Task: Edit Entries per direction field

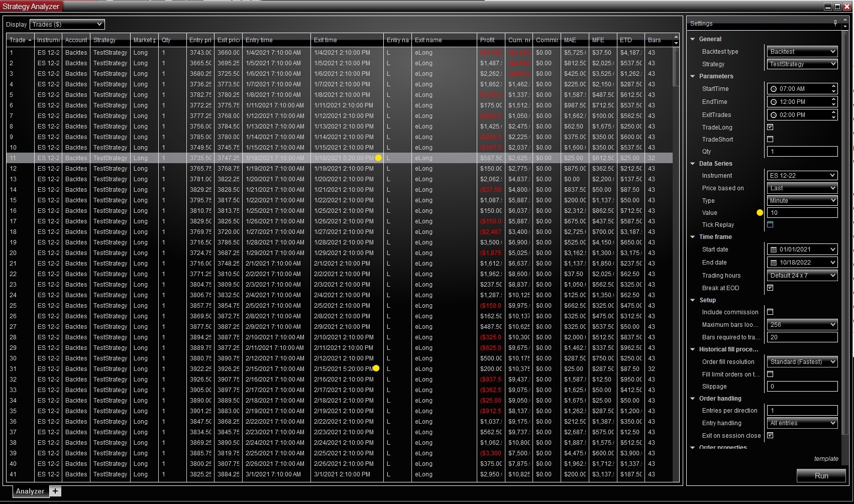Action: pos(802,411)
